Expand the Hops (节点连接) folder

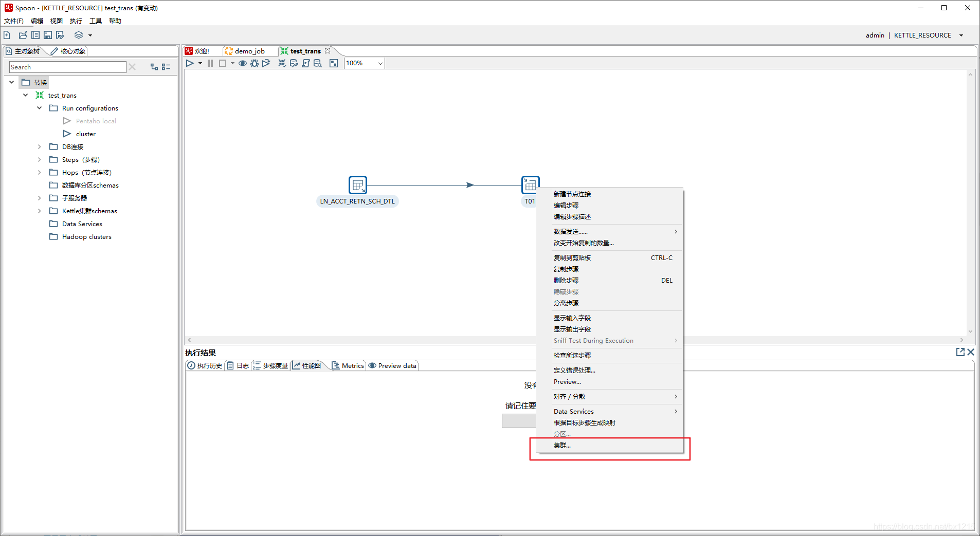(39, 172)
